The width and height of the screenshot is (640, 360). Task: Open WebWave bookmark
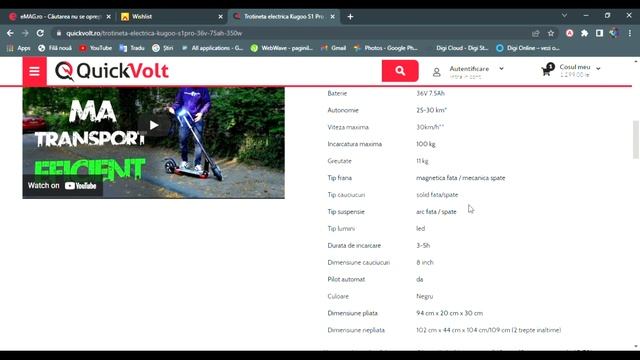point(282,48)
